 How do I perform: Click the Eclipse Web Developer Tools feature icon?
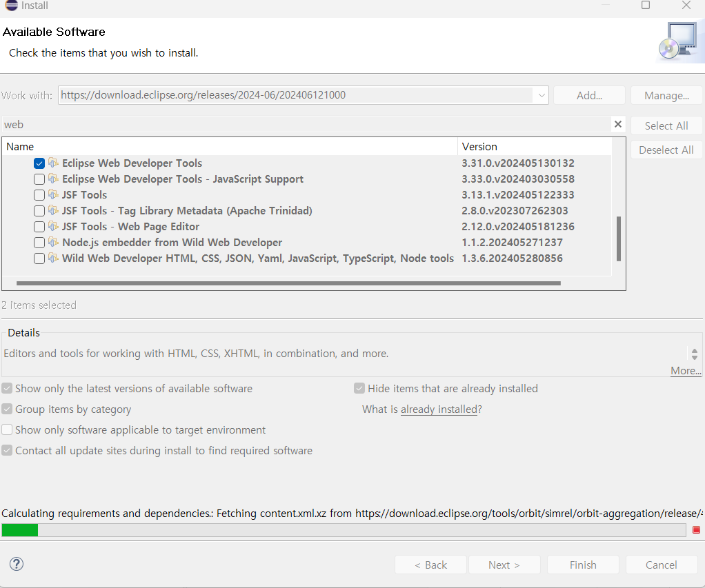[x=54, y=163]
